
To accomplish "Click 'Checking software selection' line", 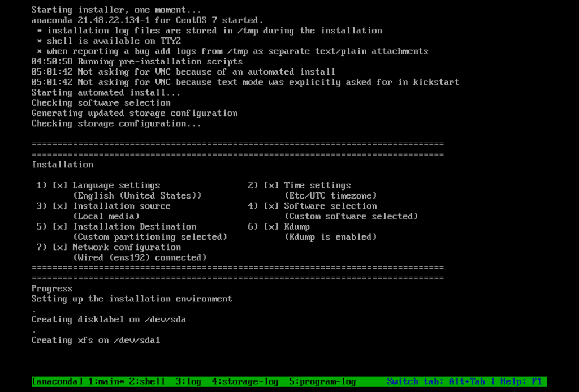I will (x=101, y=103).
